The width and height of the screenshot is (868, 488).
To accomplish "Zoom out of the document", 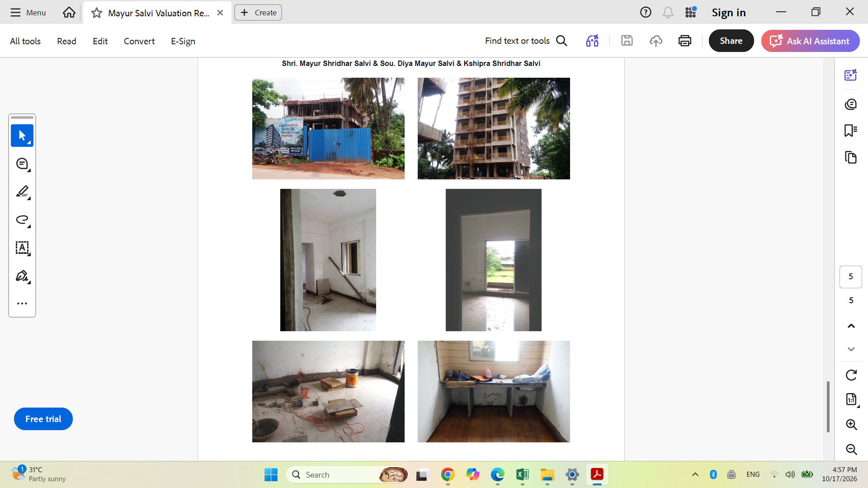I will point(851,449).
